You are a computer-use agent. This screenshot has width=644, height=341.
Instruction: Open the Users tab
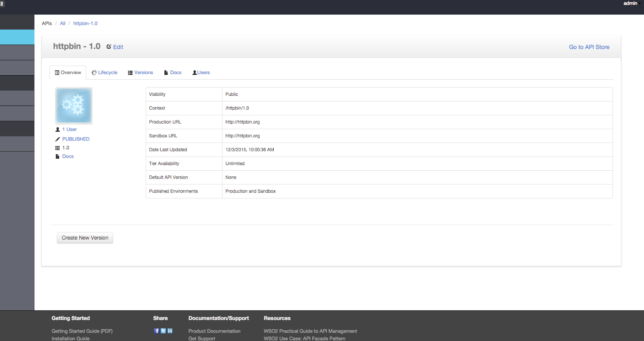tap(201, 72)
